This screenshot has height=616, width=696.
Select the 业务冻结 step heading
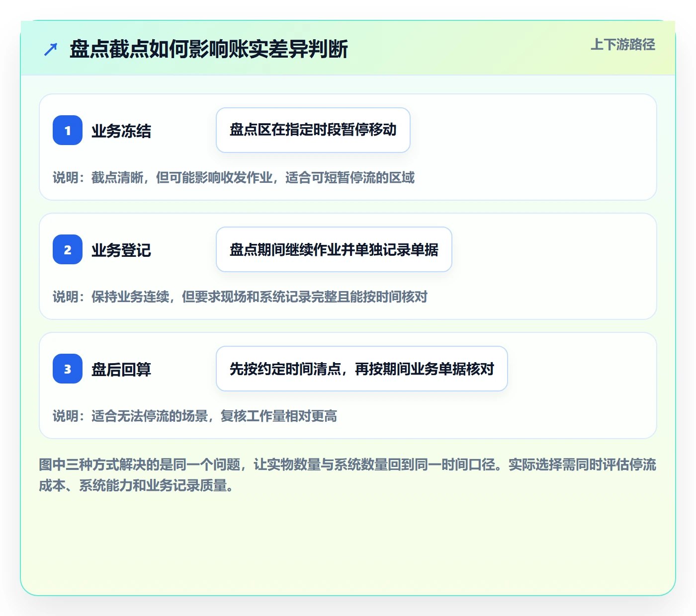point(121,131)
